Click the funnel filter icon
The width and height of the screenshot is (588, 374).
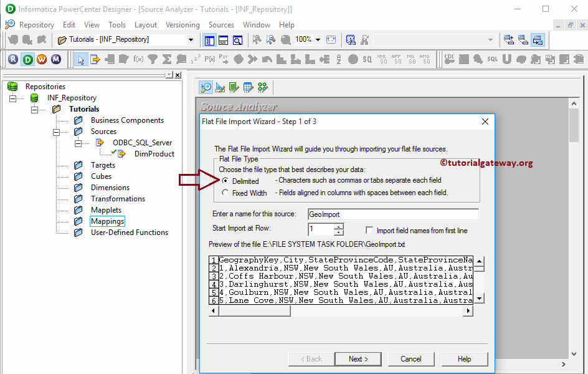(153, 59)
